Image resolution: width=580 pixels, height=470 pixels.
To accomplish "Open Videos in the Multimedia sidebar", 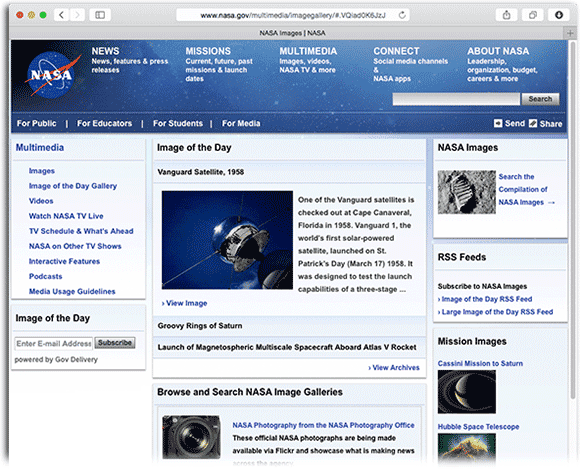I will click(x=41, y=201).
